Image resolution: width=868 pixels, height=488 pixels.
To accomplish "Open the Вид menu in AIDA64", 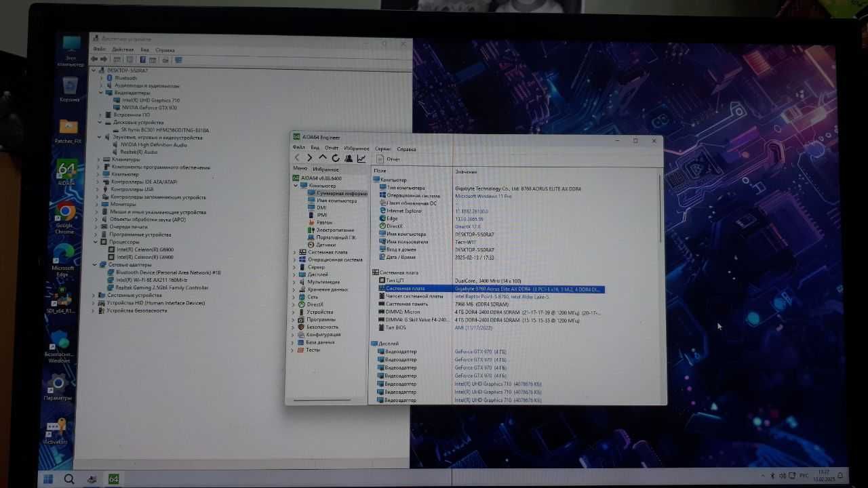I will coord(315,148).
